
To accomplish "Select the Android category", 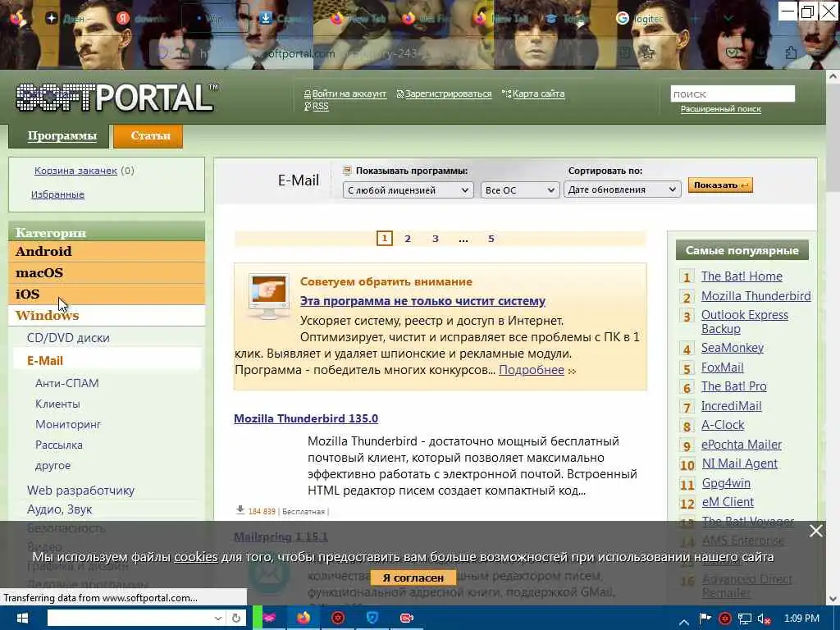I will click(x=107, y=251).
